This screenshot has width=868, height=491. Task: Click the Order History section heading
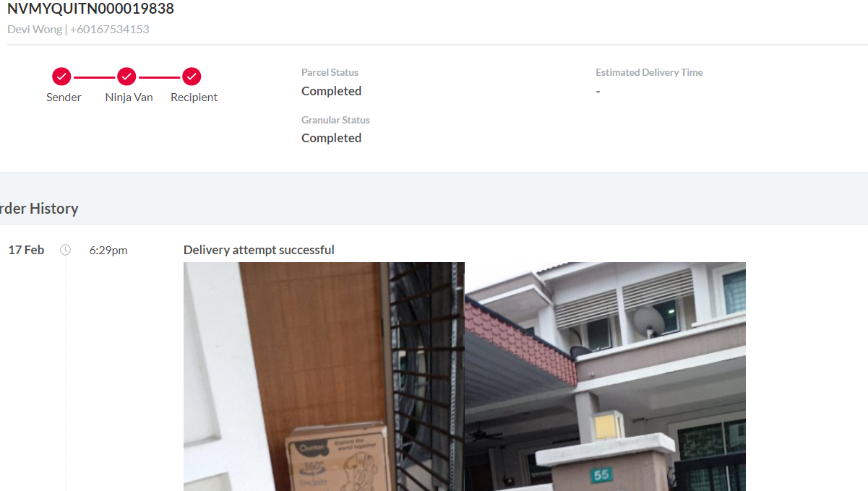click(38, 209)
